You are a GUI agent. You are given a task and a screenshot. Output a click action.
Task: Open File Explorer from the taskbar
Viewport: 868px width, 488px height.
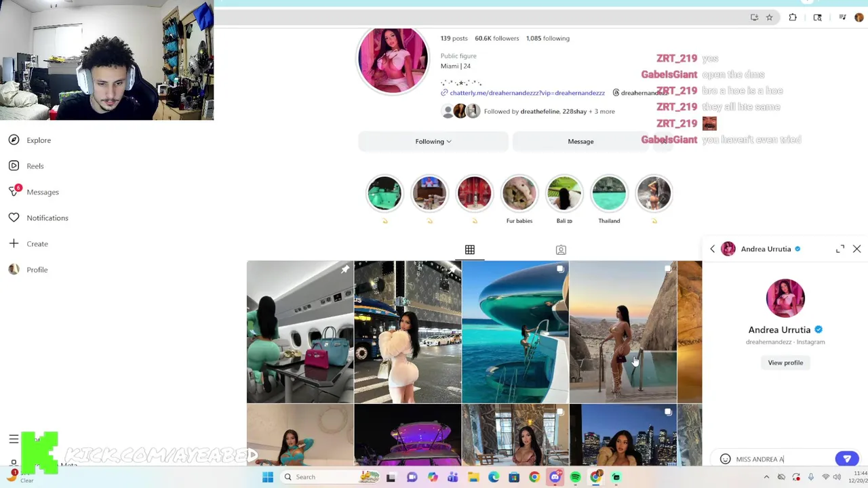[473, 477]
